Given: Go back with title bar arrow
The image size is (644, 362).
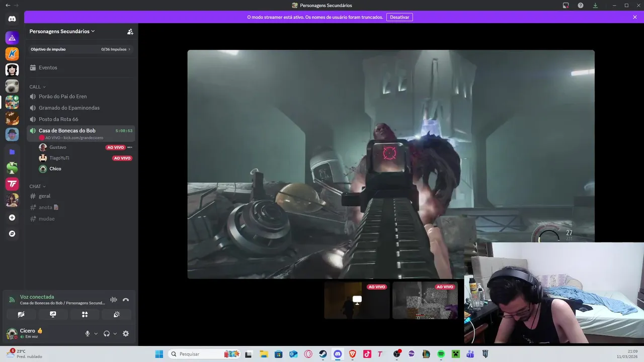Looking at the screenshot, I should (x=8, y=5).
